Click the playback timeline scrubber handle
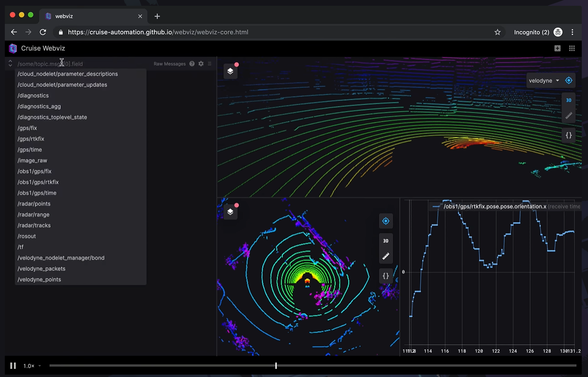The image size is (588, 377). point(276,366)
